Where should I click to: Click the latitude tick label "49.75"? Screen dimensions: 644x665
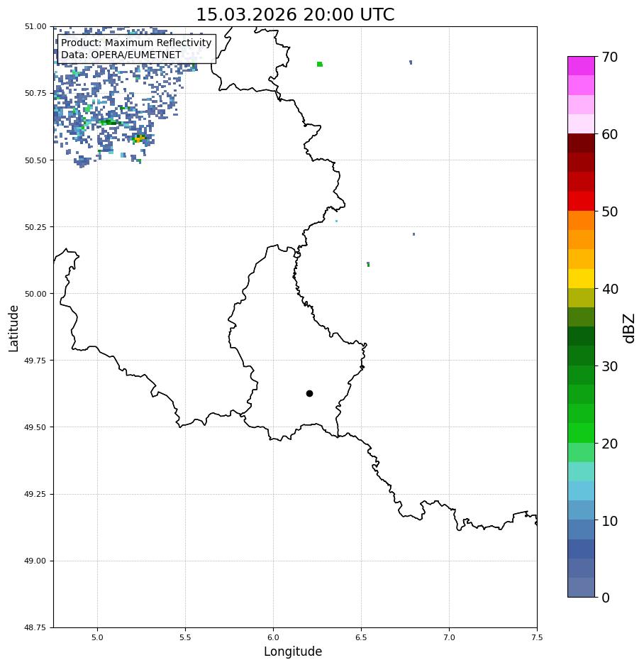click(x=35, y=361)
